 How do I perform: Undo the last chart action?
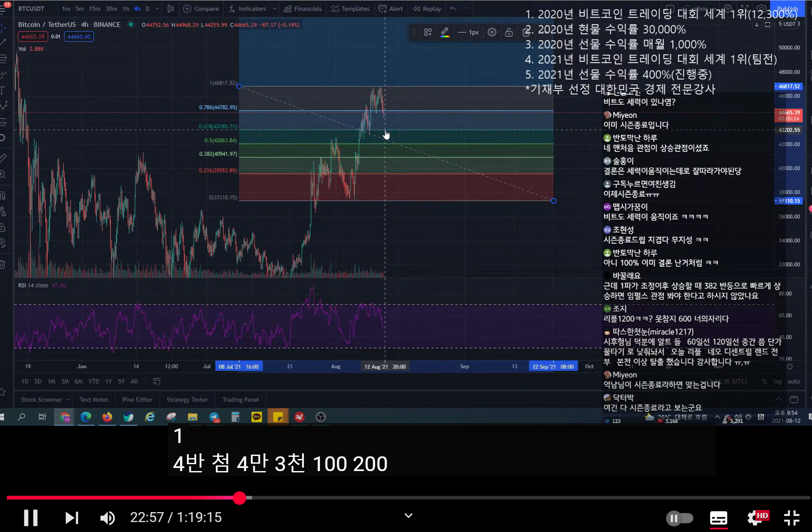tap(453, 9)
